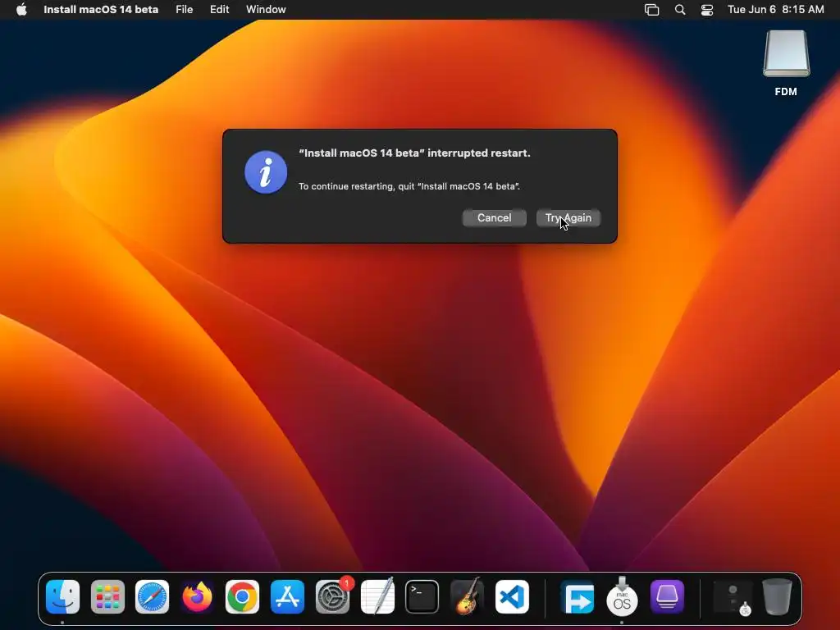Open the blue arrow app in Dock

(577, 597)
